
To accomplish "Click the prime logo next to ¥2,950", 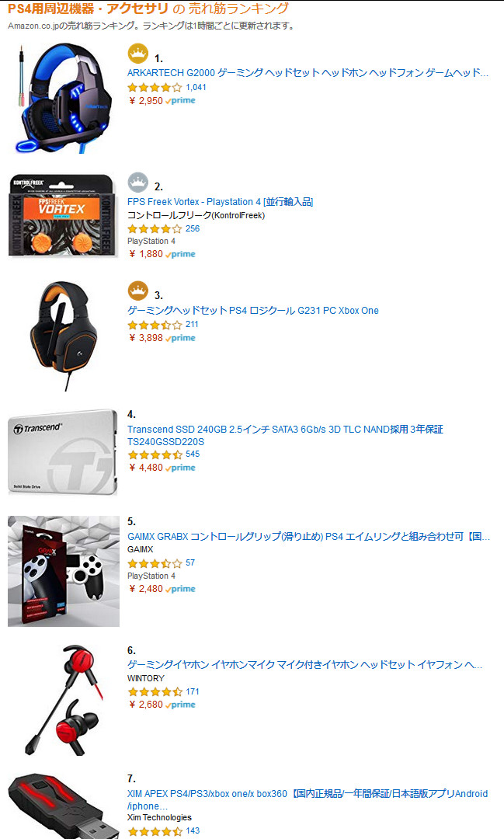I will point(181,100).
